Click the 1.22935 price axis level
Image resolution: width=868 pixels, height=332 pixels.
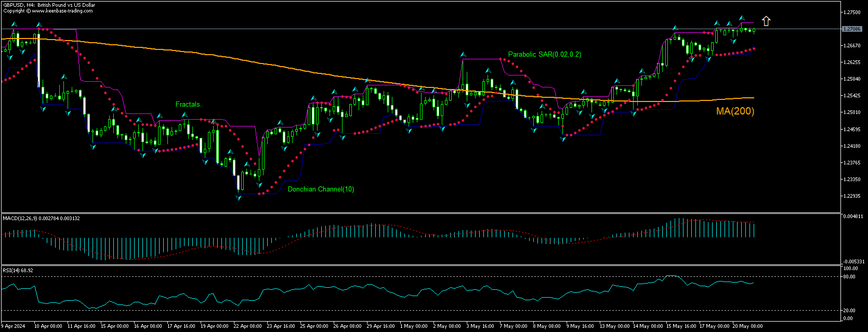pos(852,196)
